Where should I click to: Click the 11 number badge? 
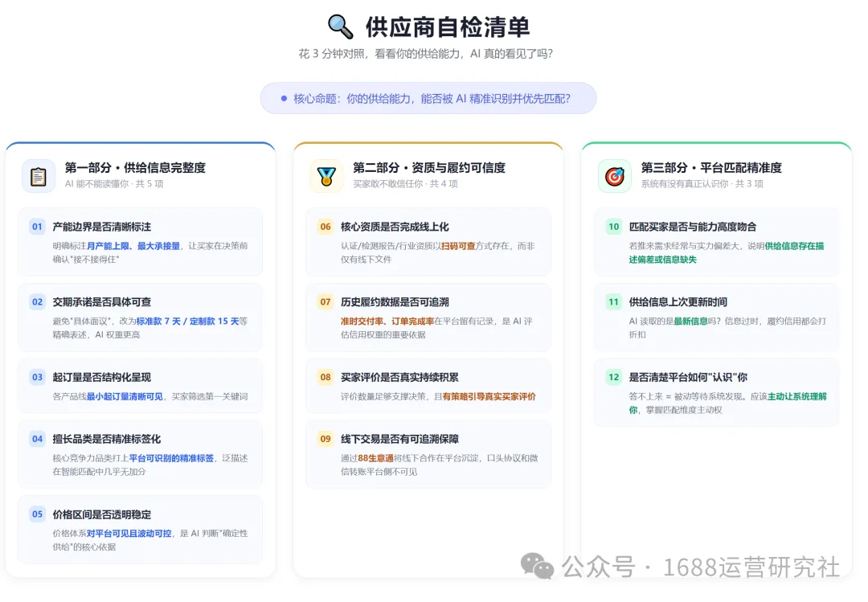pos(614,302)
